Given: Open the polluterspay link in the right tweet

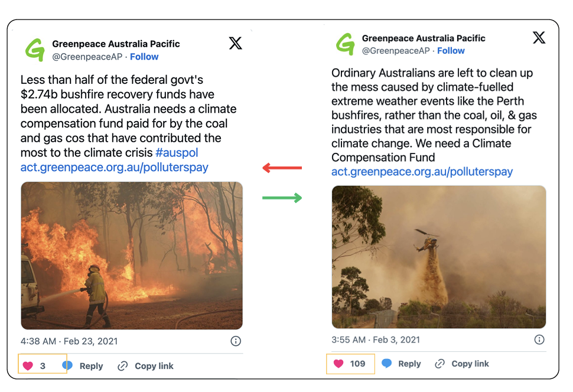Looking at the screenshot, I should [x=422, y=172].
